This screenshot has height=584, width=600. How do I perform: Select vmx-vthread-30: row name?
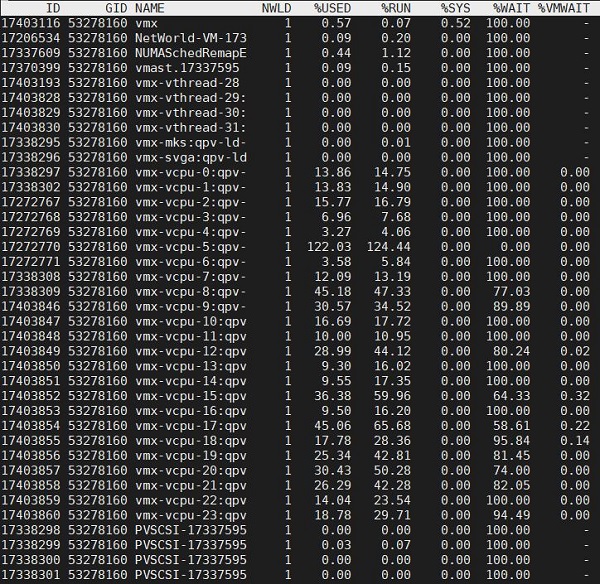[x=191, y=113]
